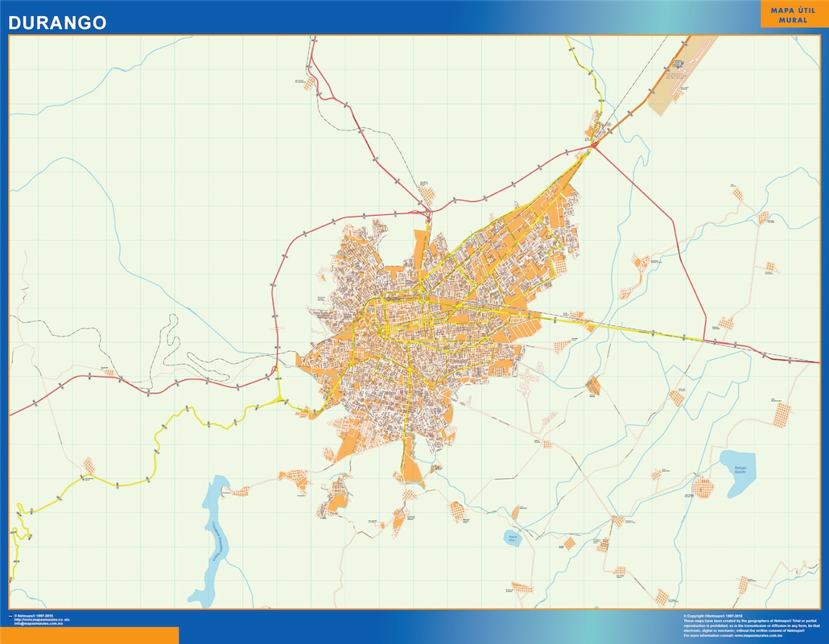Screen dimensions: 829x644
Task: Open the http://www.mapasmurales.co.mx link
Action: 42,620
